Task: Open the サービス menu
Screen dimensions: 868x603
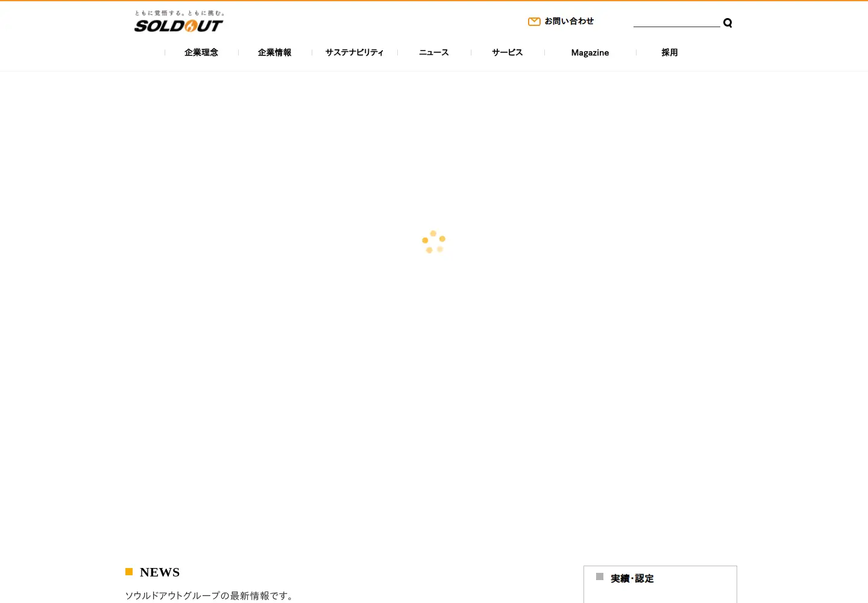Action: point(508,52)
